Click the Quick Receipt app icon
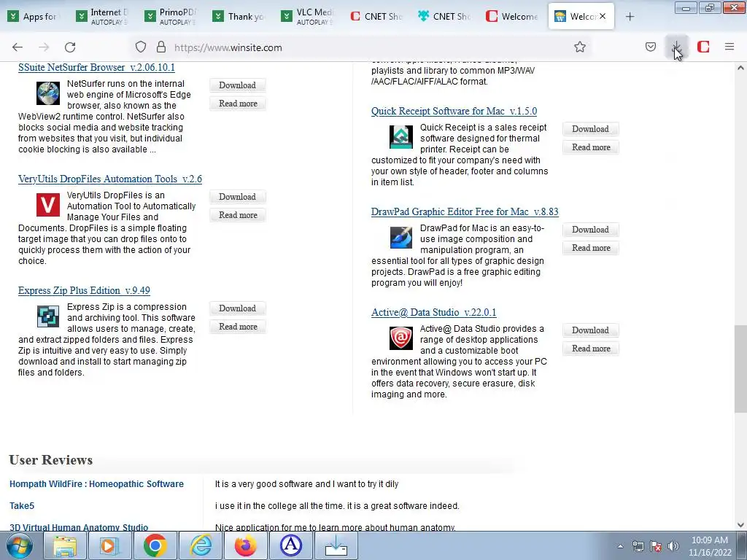Screen dimensions: 747x560 tap(401, 137)
